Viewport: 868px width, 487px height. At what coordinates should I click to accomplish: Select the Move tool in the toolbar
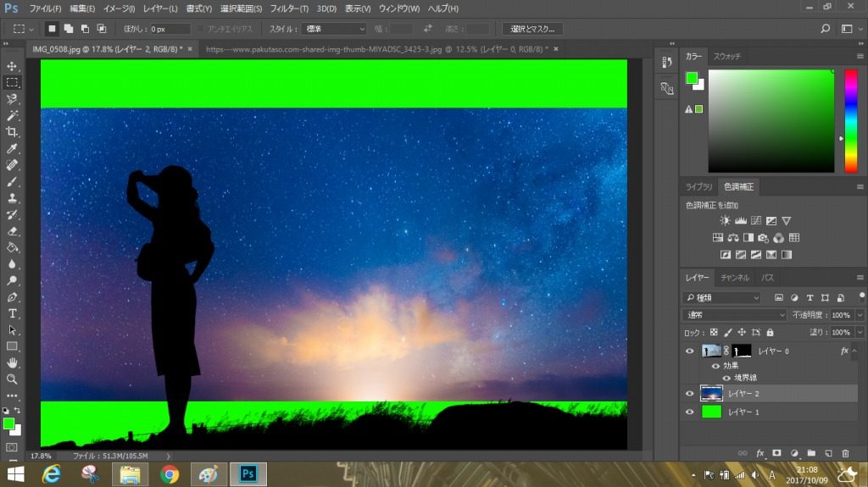(x=12, y=66)
